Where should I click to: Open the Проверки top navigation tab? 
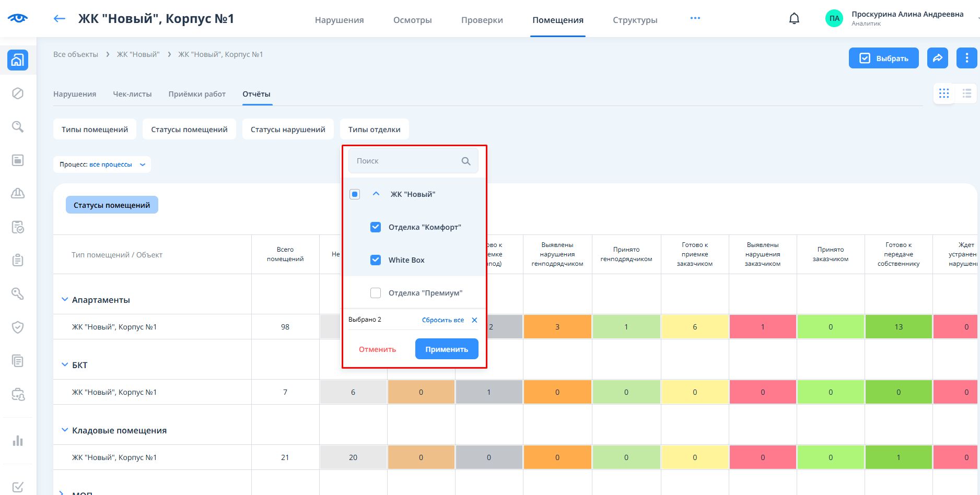[482, 20]
